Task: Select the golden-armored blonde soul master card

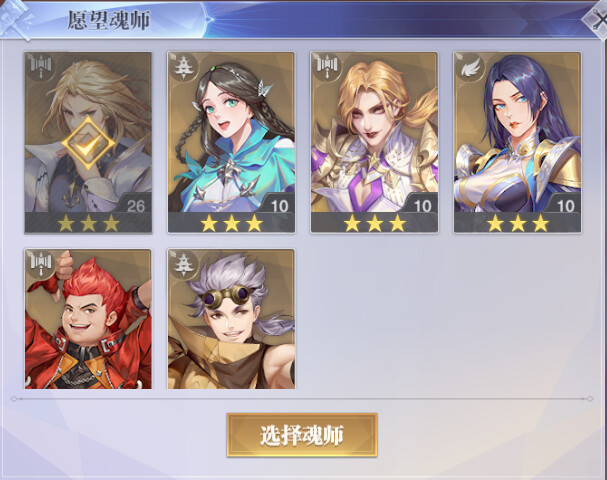Action: pyautogui.click(x=374, y=142)
